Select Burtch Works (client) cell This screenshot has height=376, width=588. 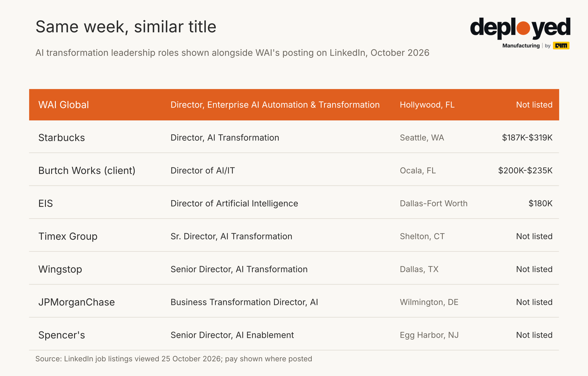(87, 171)
